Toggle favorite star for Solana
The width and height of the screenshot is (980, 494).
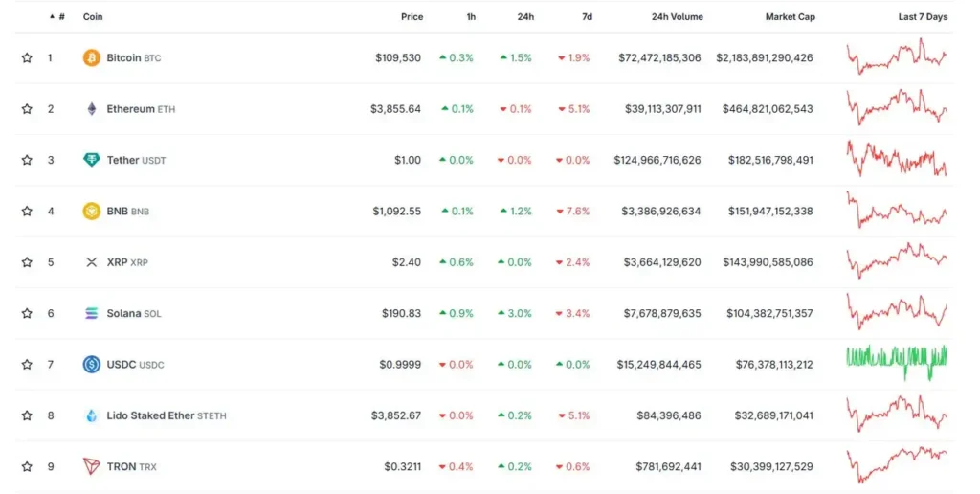(x=27, y=313)
